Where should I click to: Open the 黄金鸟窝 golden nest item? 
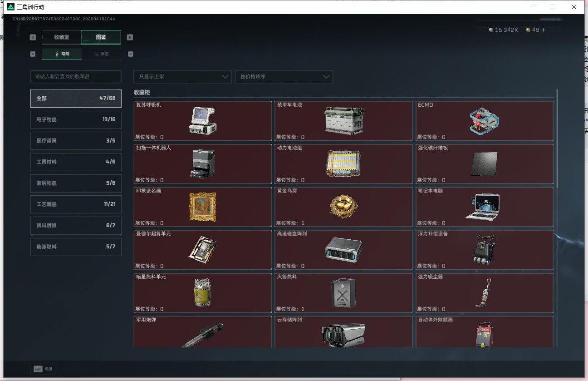tap(343, 207)
